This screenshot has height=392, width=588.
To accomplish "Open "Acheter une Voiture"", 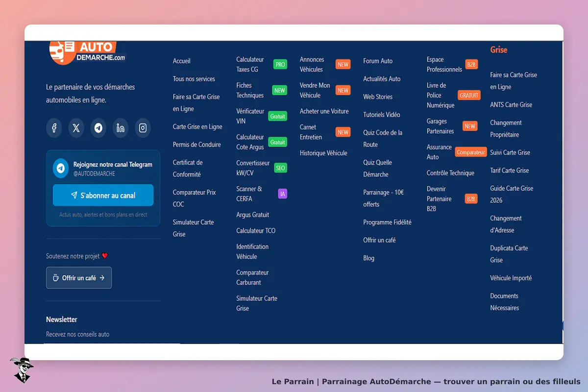I will (x=324, y=111).
